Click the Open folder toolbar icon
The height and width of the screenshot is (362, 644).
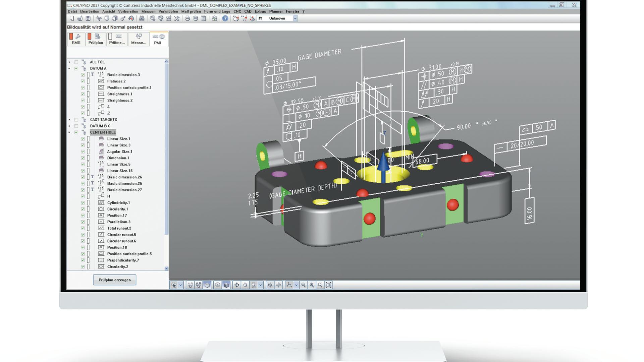pyautogui.click(x=80, y=18)
